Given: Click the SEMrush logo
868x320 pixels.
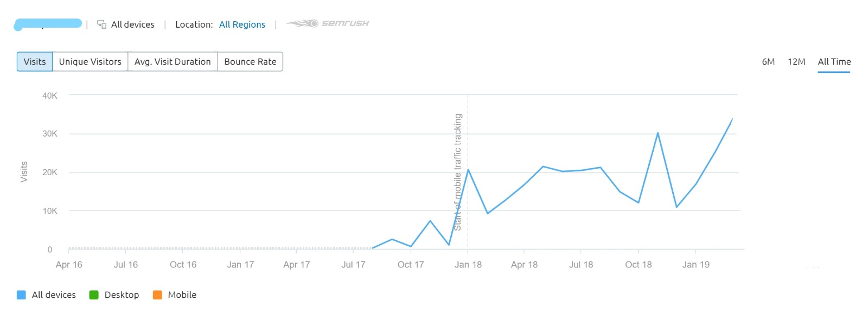Looking at the screenshot, I should (328, 23).
